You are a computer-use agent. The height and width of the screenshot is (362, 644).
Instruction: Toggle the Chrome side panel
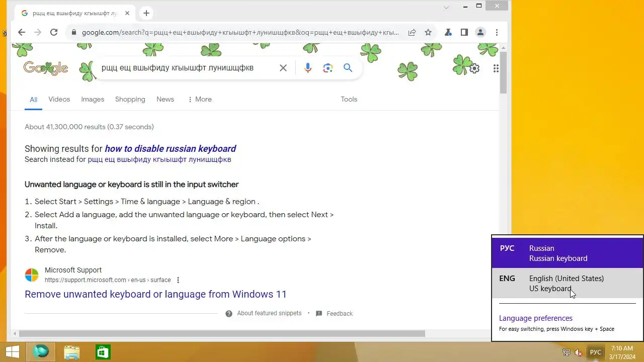click(x=464, y=32)
